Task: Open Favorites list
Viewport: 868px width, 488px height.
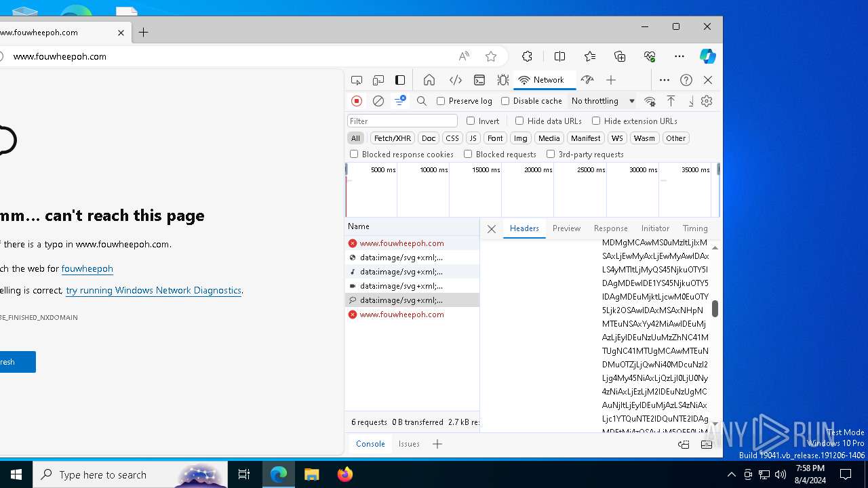Action: point(590,56)
